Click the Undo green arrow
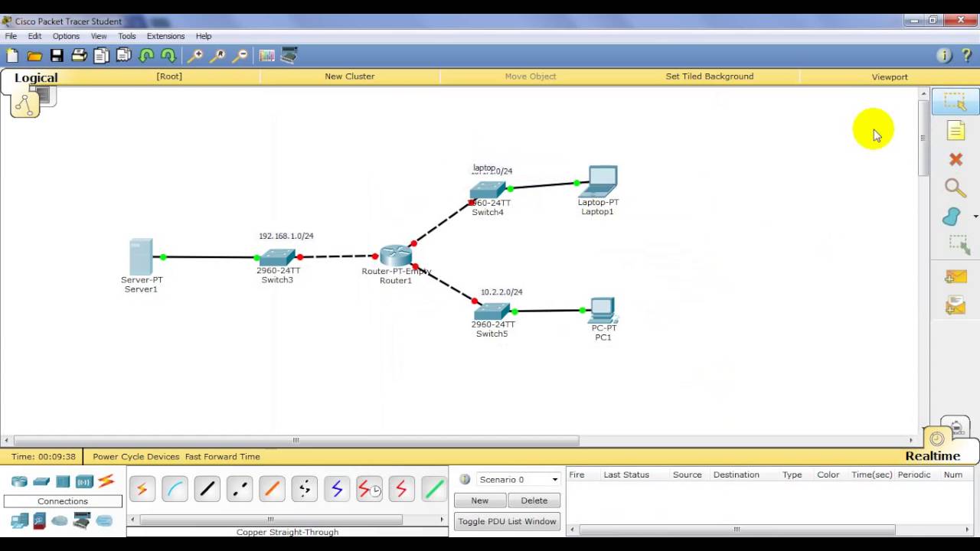The height and width of the screenshot is (551, 980). coord(146,55)
